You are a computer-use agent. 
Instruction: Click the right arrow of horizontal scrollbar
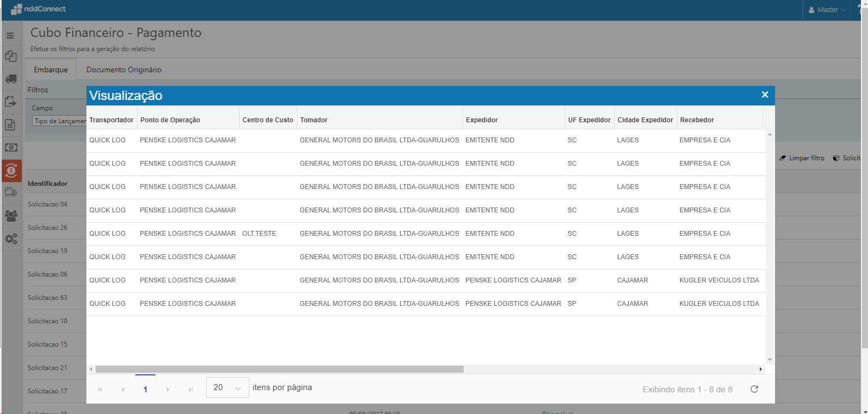coord(761,369)
